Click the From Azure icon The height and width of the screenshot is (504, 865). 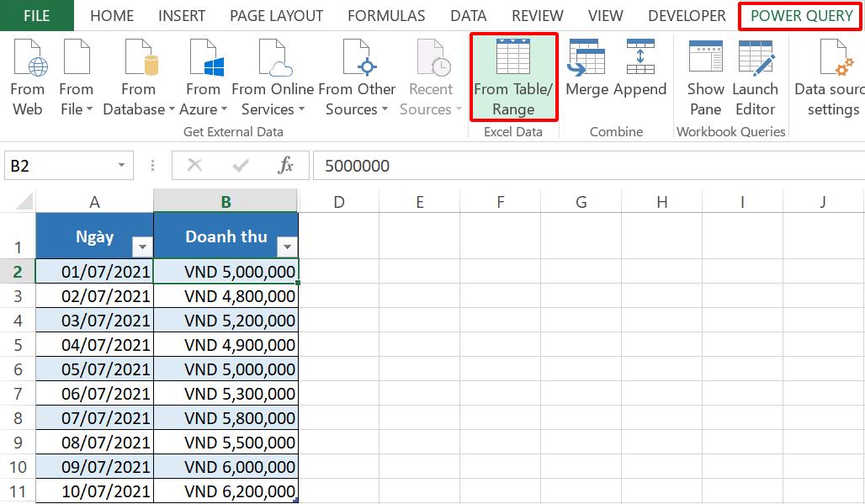202,74
